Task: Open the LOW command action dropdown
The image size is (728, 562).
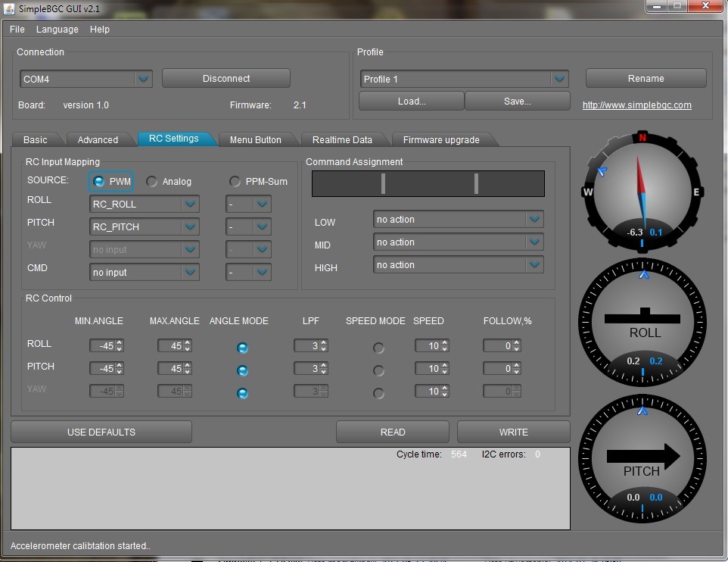Action: click(x=535, y=220)
